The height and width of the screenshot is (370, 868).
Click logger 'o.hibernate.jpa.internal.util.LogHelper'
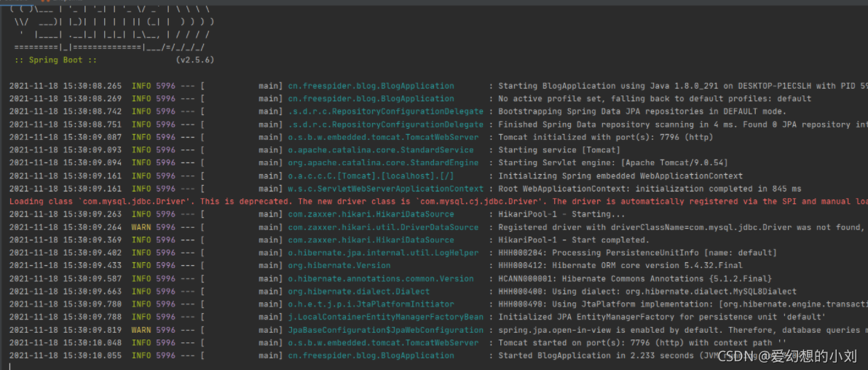click(x=383, y=253)
